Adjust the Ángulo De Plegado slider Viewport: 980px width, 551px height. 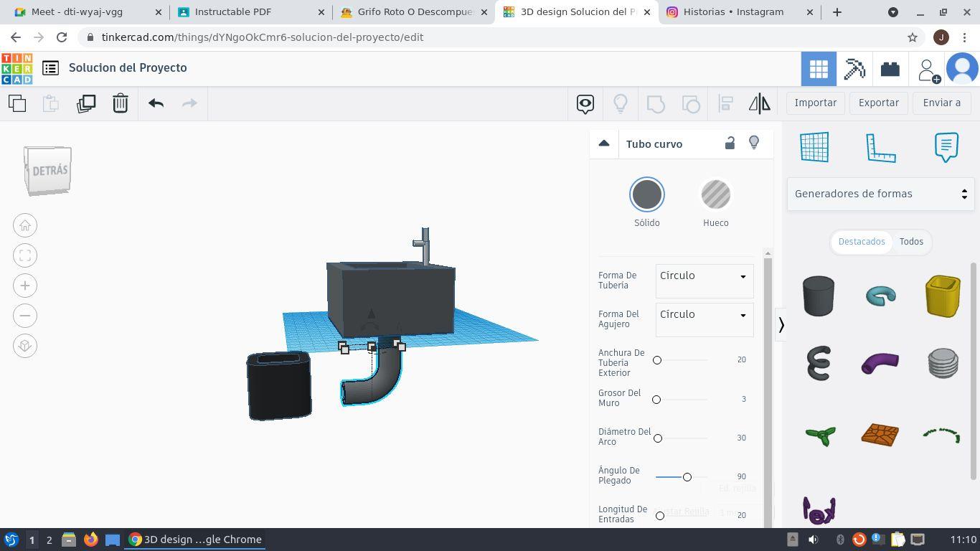pos(687,477)
